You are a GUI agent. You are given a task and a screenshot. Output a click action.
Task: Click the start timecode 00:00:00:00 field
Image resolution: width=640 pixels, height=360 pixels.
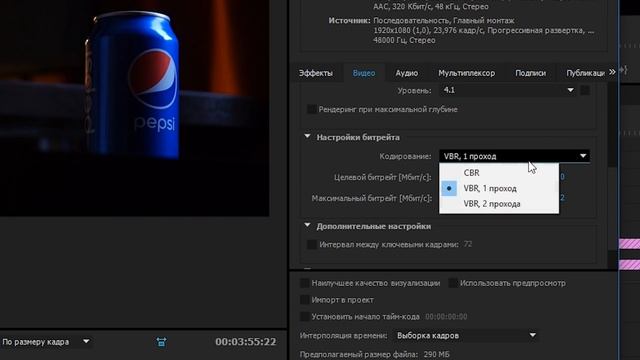tap(446, 316)
